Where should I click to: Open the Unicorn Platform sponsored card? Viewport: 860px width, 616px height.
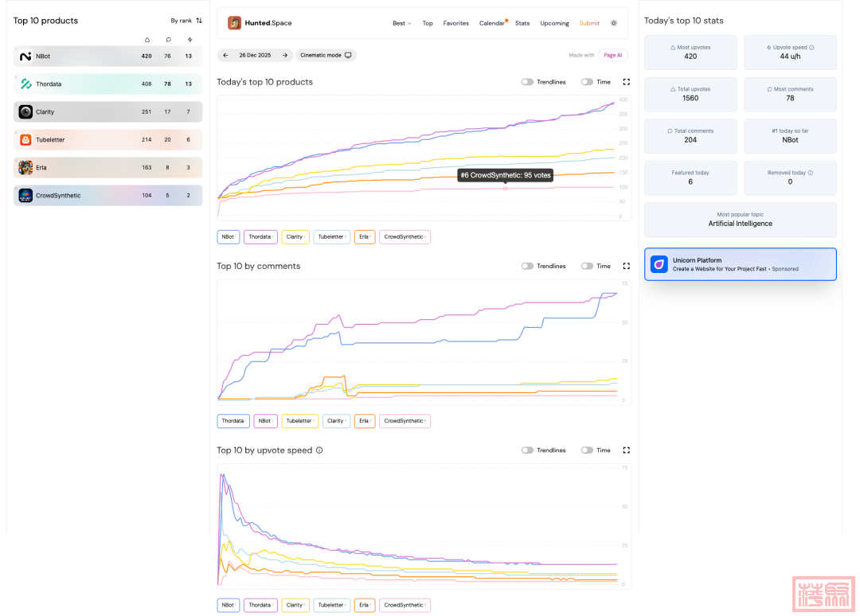click(740, 264)
